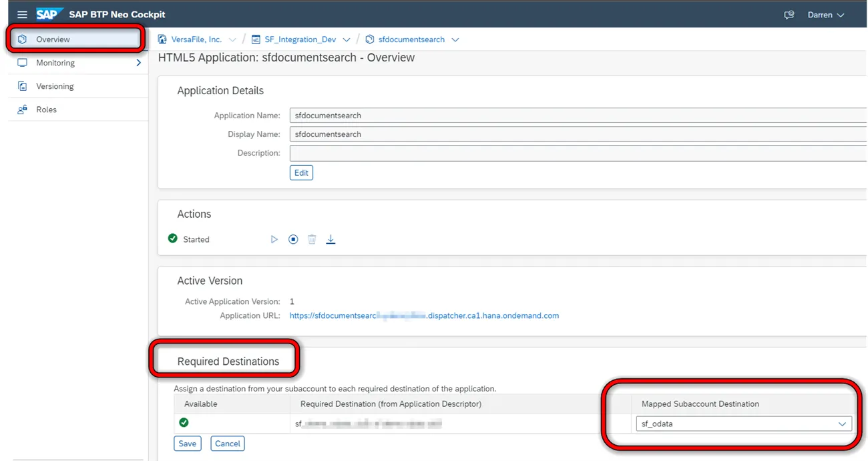
Task: Expand the sfdocumentsearch breadcrumb chevron
Action: coord(455,40)
